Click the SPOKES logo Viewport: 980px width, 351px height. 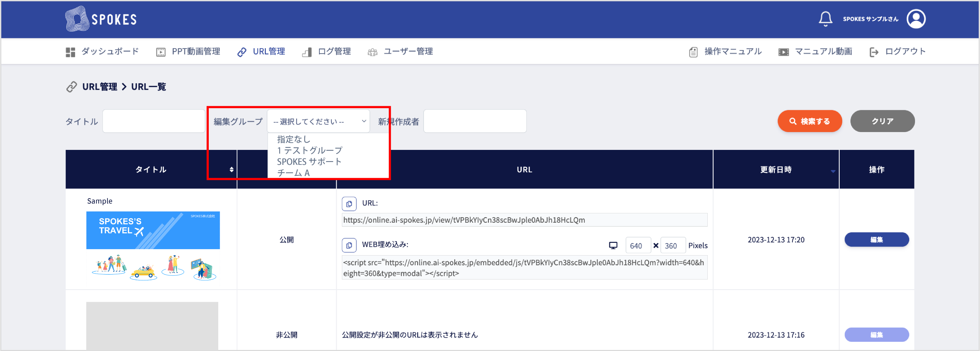(101, 19)
